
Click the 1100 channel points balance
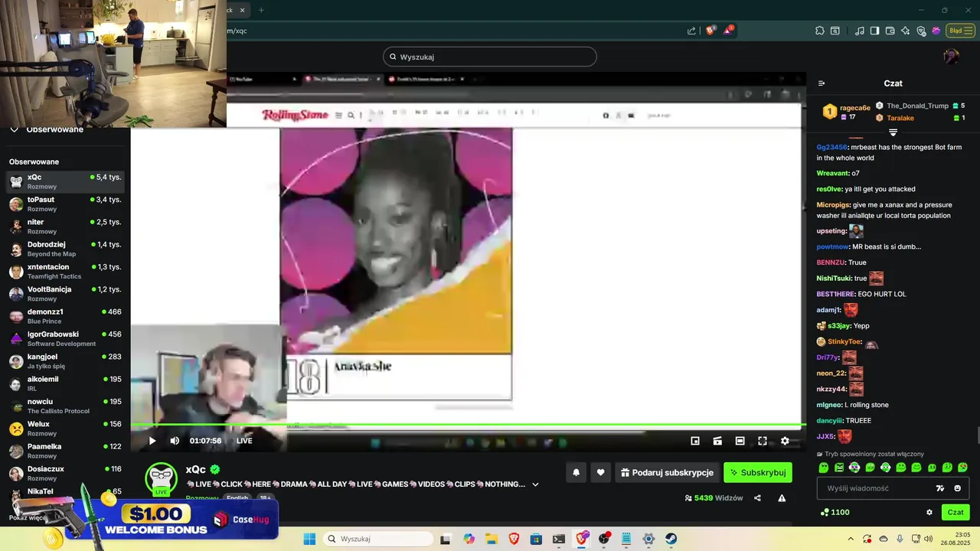pyautogui.click(x=835, y=513)
